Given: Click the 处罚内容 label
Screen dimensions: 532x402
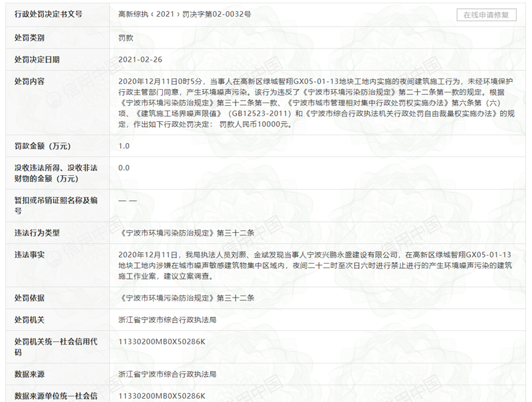Looking at the screenshot, I should (29, 81).
